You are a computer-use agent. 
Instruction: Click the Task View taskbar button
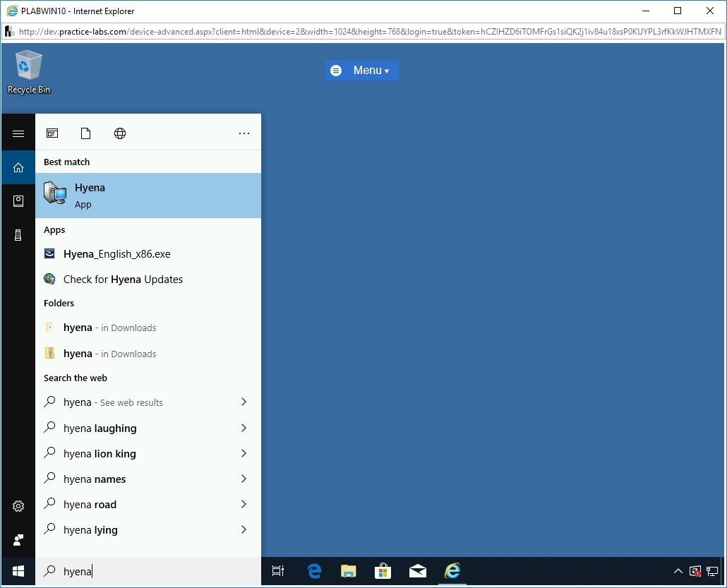[278, 571]
